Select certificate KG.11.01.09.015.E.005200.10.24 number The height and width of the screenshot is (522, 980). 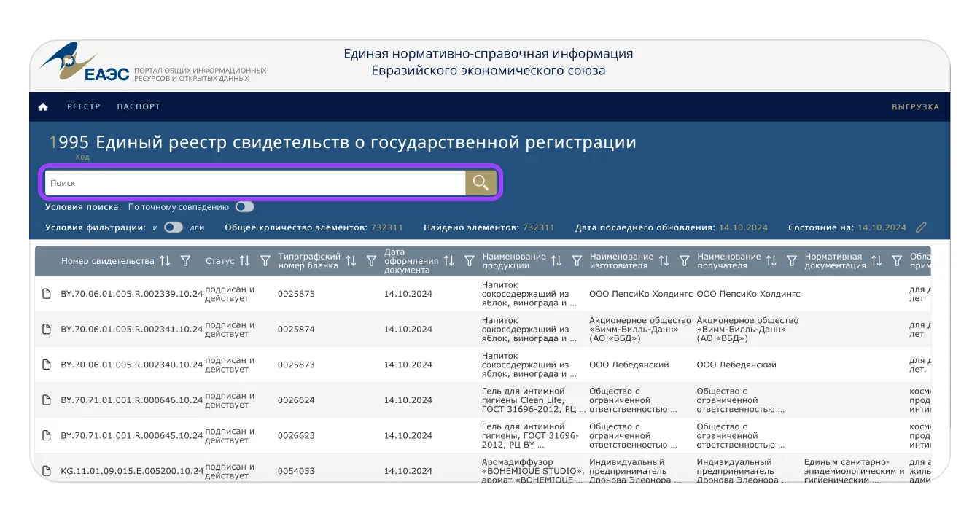coord(132,471)
